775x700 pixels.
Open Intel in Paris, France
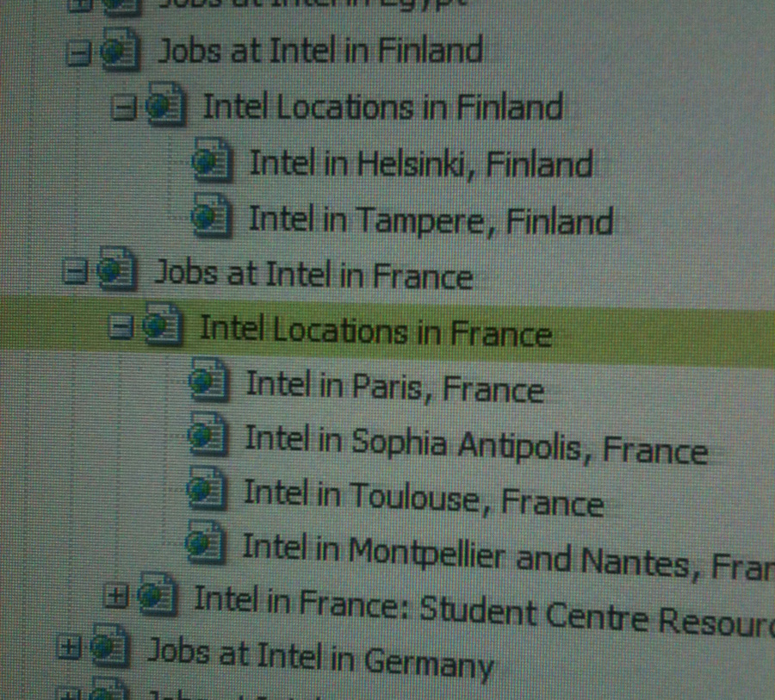[395, 387]
